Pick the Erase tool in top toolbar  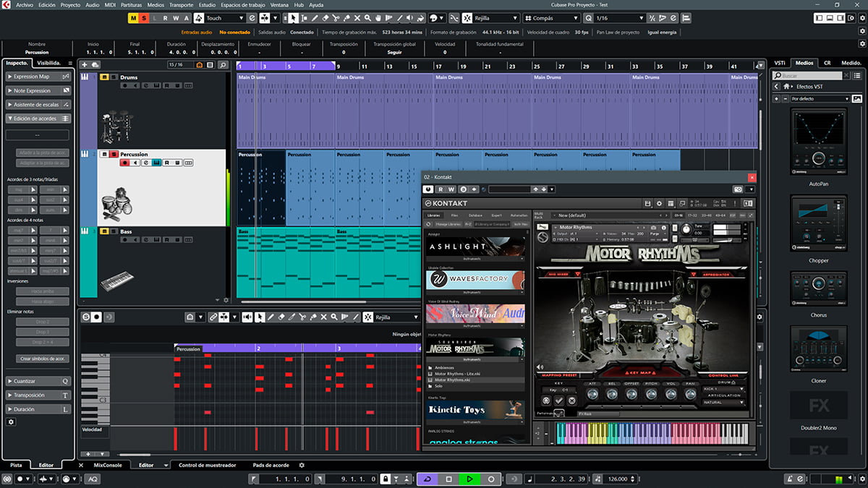pyautogui.click(x=325, y=18)
